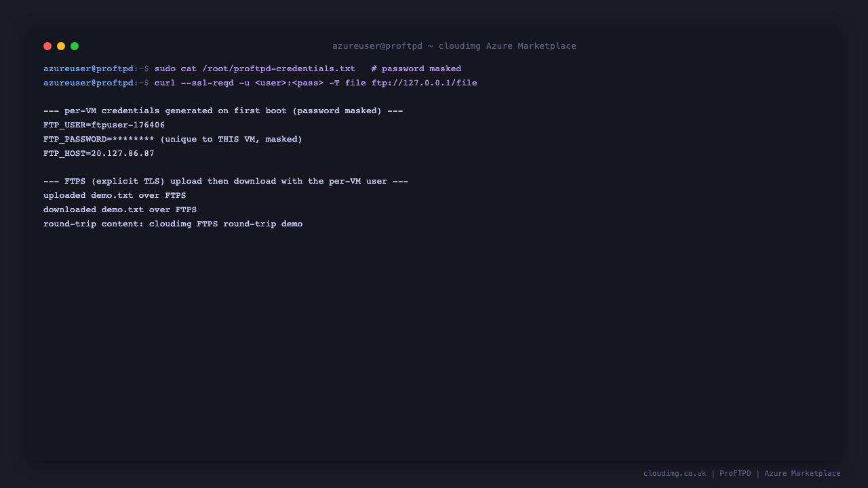Click the 'sudo cat /root/proftpd-credentials.txt' command
Viewport: 868px width, 488px height.
pos(255,68)
